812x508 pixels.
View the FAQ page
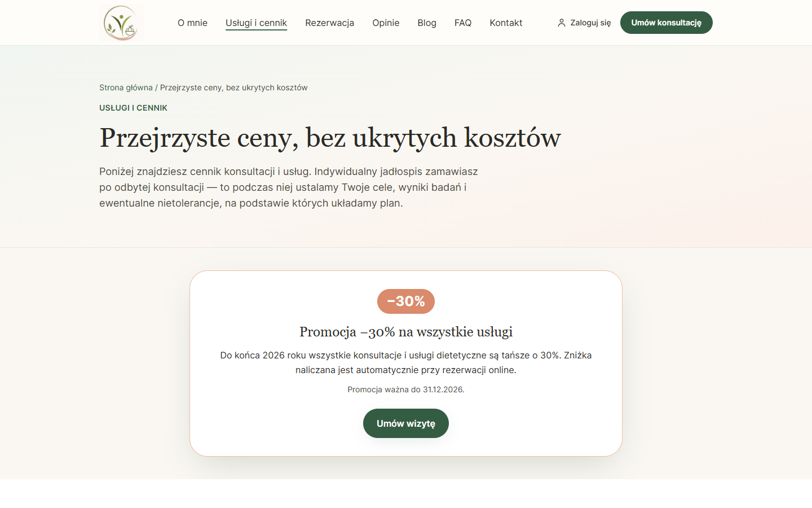tap(463, 23)
